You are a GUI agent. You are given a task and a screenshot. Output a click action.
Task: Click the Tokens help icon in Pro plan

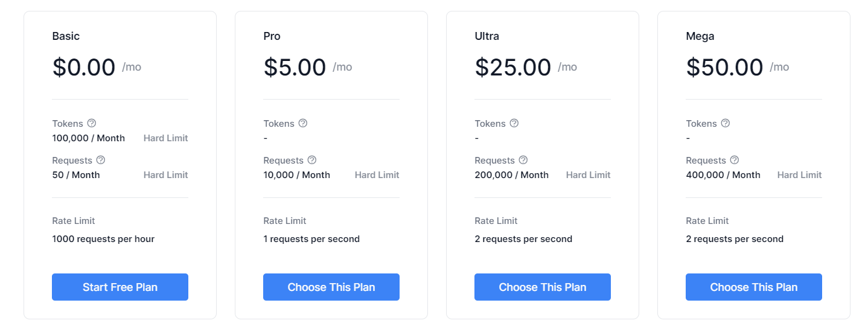303,123
